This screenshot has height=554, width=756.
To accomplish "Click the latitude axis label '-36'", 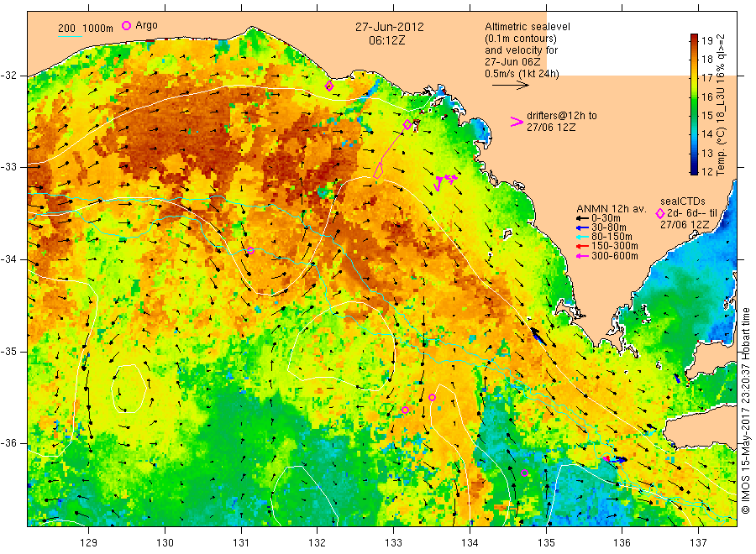I will click(8, 443).
